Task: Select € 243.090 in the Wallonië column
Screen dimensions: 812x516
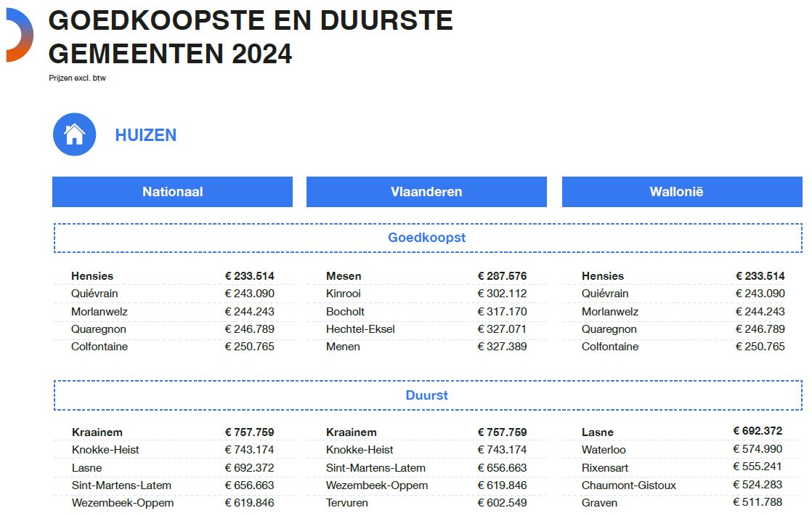Action: (x=760, y=294)
